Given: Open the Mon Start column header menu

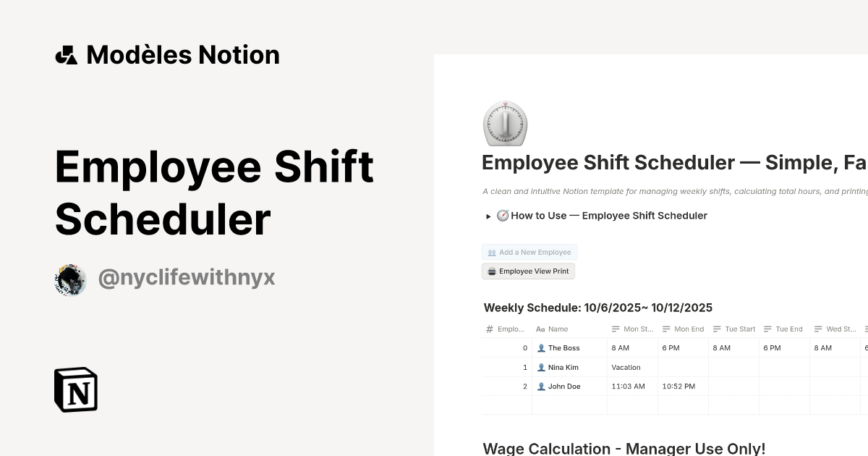Looking at the screenshot, I should [639, 329].
